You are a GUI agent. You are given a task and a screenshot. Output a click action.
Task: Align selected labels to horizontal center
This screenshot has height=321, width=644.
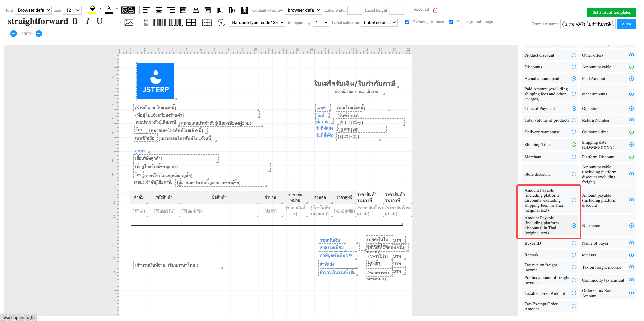196,10
